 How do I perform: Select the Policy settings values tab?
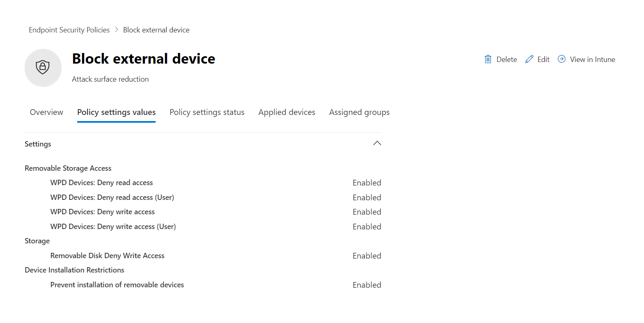pos(116,112)
